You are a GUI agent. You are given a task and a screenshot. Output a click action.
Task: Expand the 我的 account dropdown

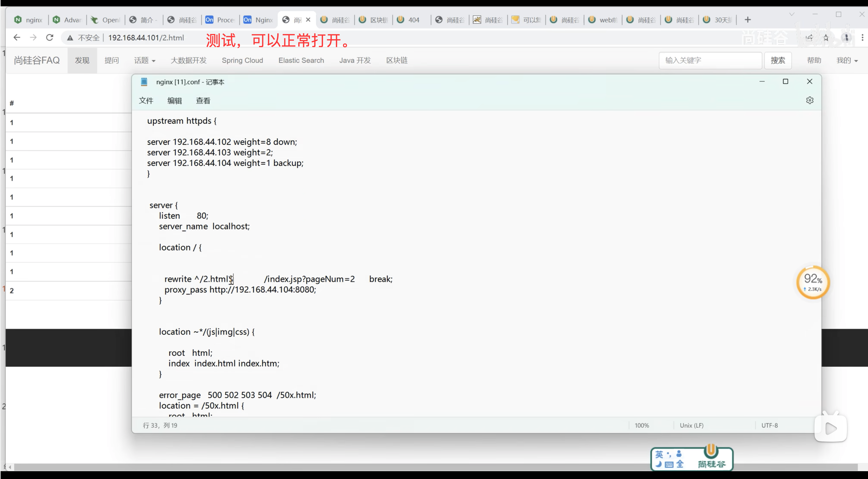[x=847, y=60]
